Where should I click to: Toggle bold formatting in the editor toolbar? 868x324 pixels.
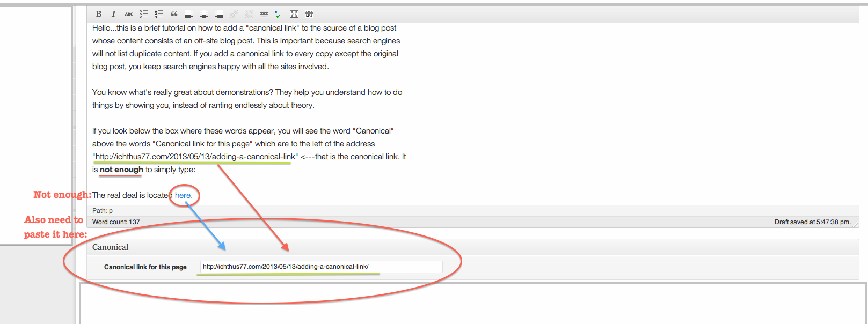99,14
